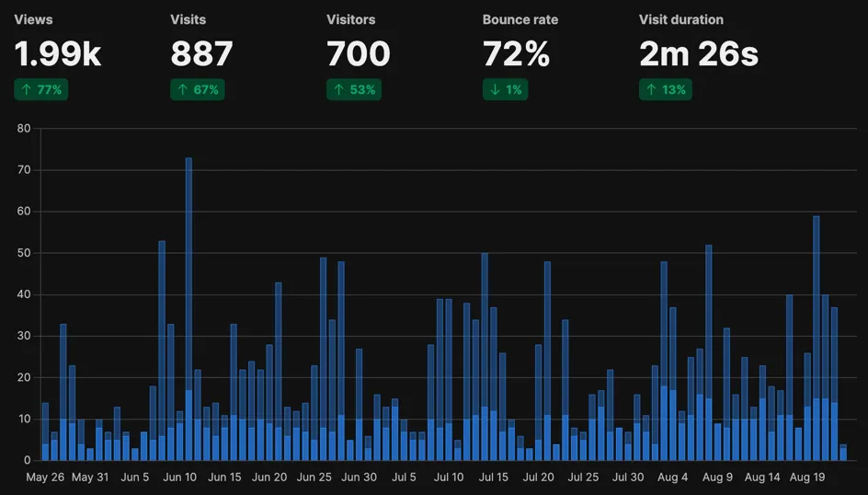Click the up arrow in the 77% badge

[28, 90]
